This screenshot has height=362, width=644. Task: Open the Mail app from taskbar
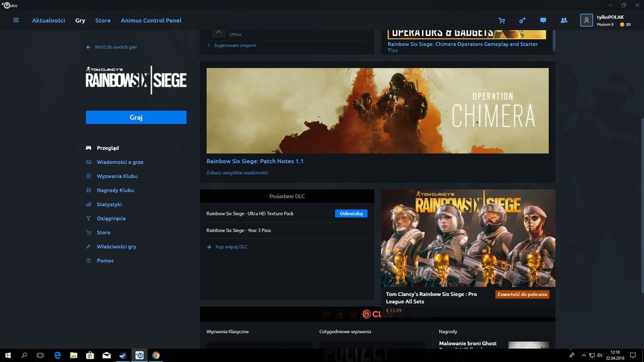106,356
